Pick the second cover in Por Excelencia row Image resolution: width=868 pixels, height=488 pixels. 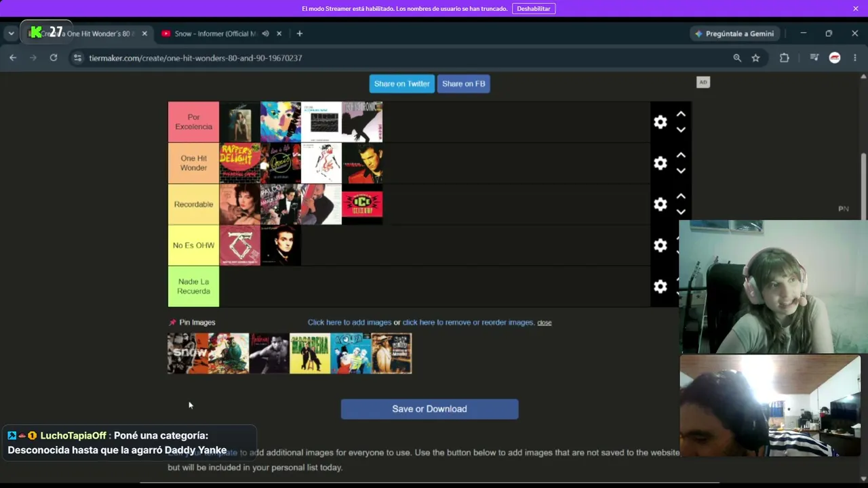(281, 122)
